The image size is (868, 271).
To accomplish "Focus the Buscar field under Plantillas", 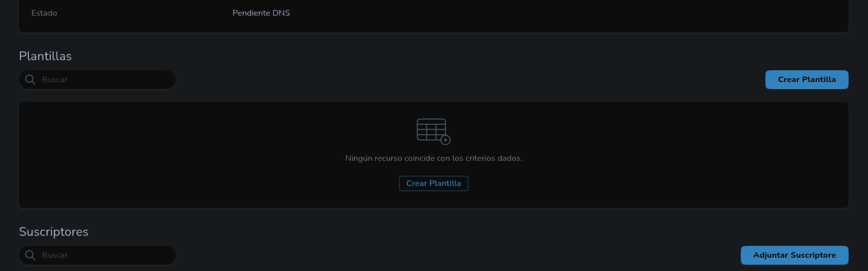I will point(97,80).
